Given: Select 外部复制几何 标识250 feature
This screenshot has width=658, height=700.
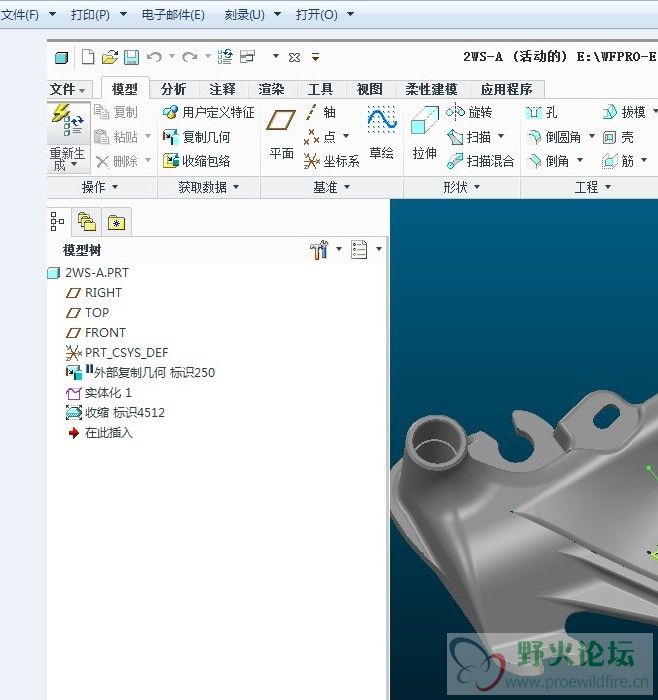Looking at the screenshot, I should click(x=140, y=372).
